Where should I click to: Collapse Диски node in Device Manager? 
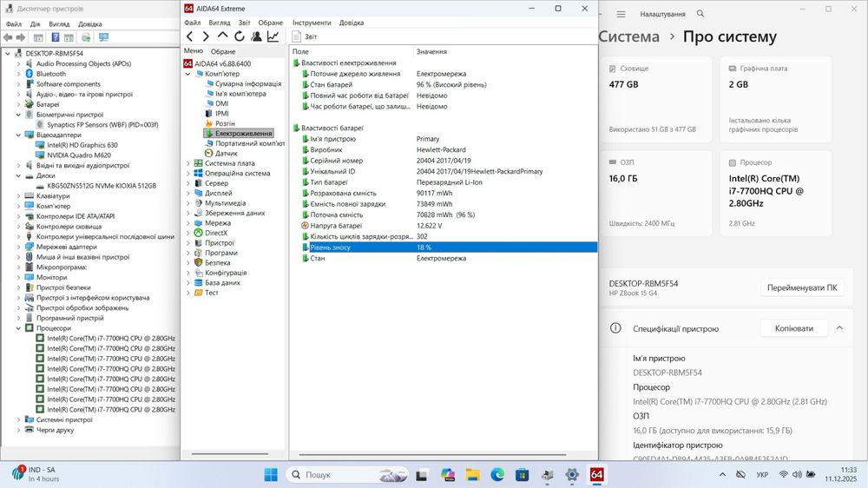[x=18, y=176]
